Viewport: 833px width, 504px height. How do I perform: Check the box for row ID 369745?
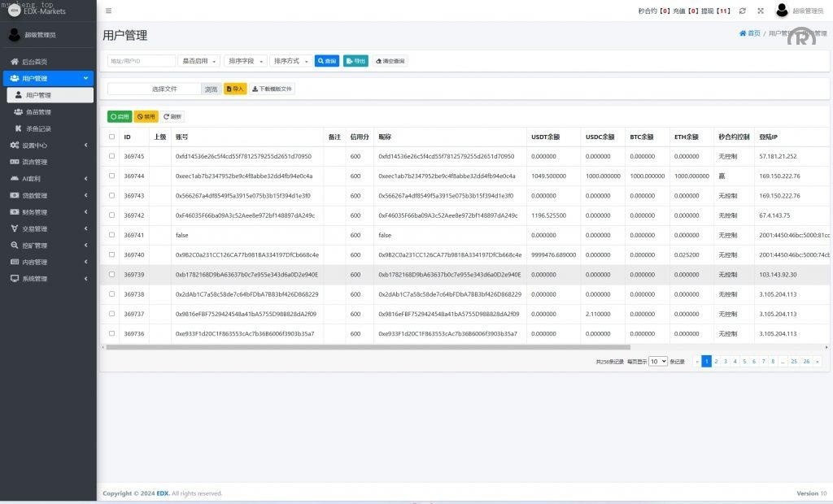[111, 156]
